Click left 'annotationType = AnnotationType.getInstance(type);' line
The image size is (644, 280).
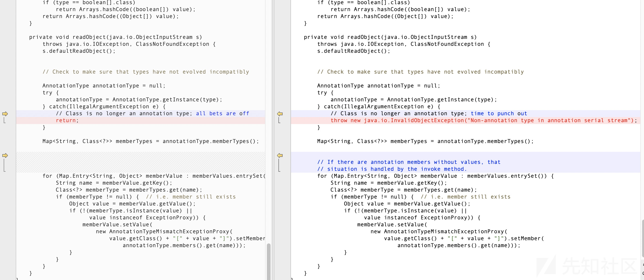click(x=139, y=100)
